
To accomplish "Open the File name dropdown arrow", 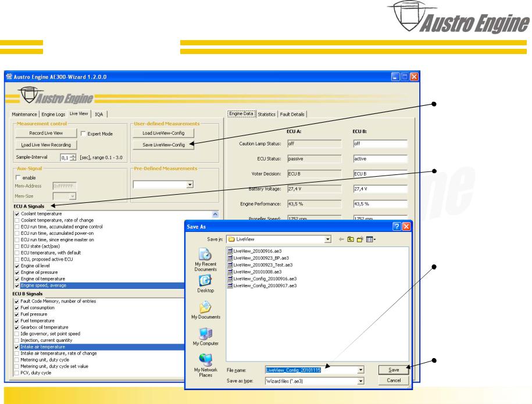I will click(360, 370).
